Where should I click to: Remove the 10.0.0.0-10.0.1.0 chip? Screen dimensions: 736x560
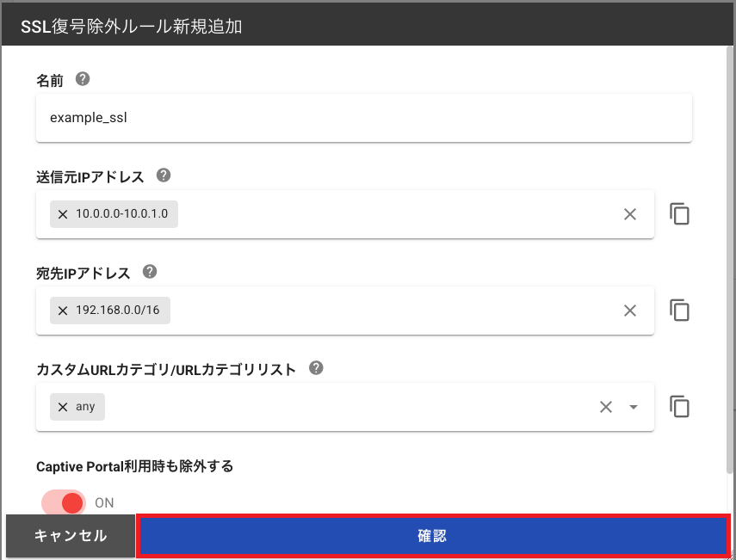[x=63, y=214]
